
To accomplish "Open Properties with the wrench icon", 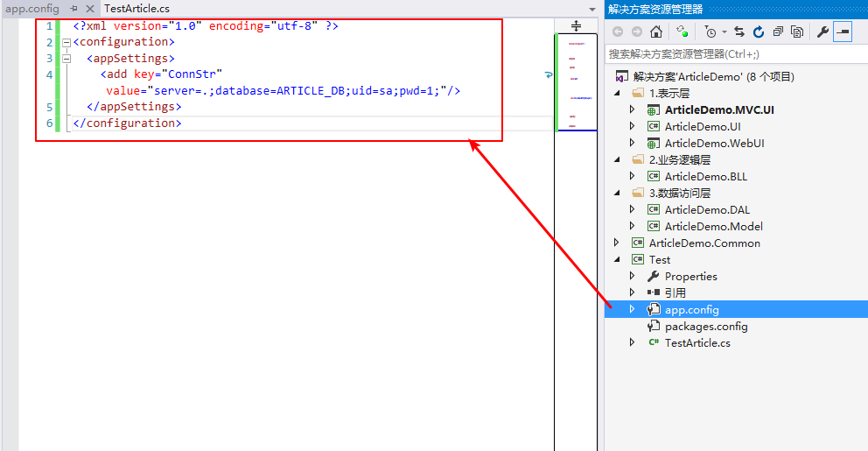I will click(822, 32).
